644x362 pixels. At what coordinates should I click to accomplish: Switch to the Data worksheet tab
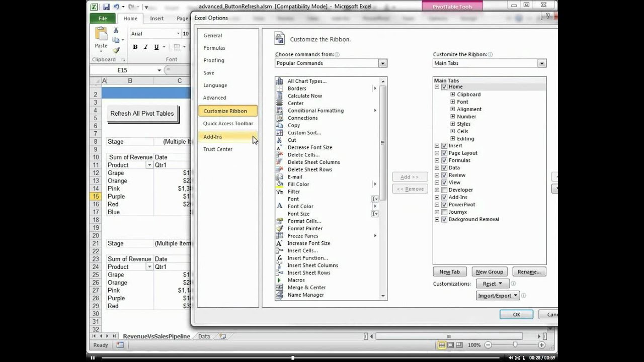(204, 336)
